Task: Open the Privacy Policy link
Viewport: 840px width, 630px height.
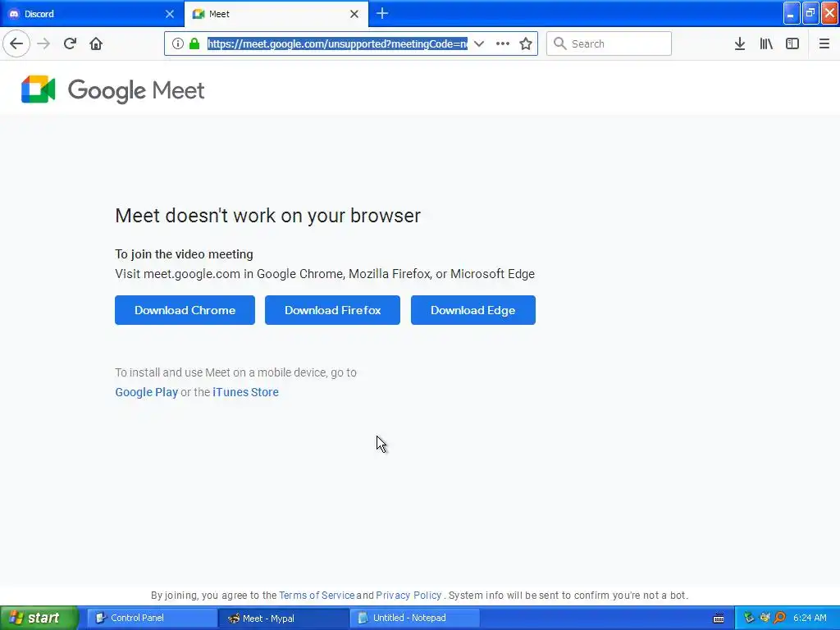Action: tap(409, 596)
